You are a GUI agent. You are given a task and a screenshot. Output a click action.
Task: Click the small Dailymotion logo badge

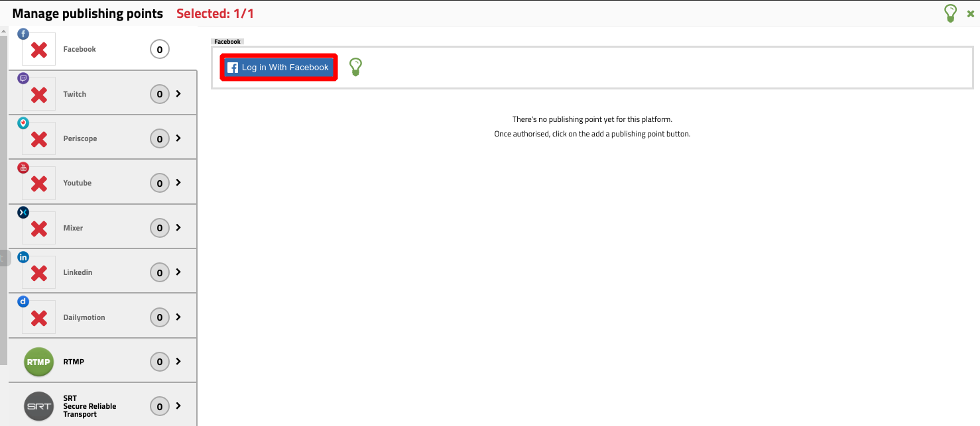[23, 301]
